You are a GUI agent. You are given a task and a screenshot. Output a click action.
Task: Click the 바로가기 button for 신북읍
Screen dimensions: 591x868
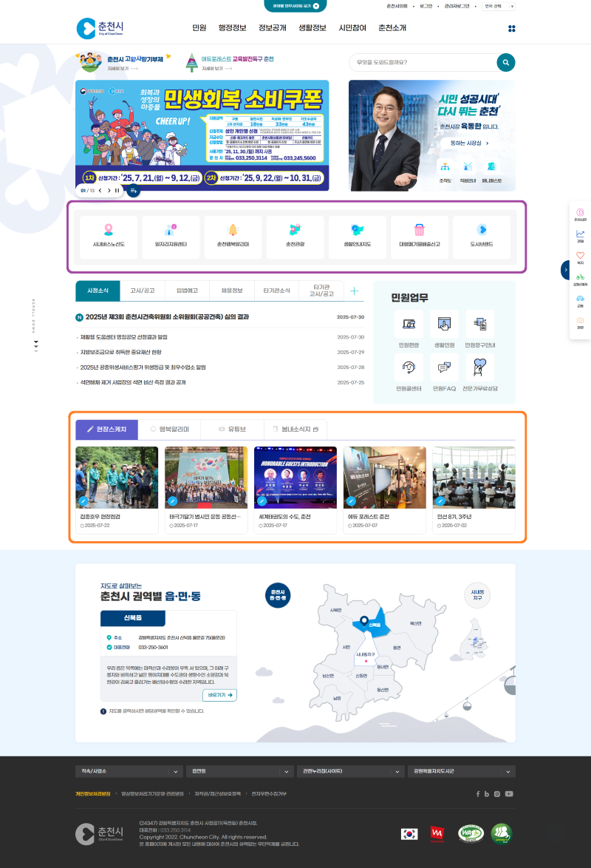click(219, 695)
